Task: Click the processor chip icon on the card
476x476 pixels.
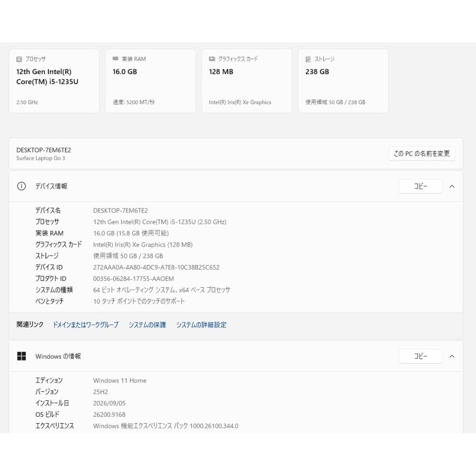Action: click(x=19, y=59)
